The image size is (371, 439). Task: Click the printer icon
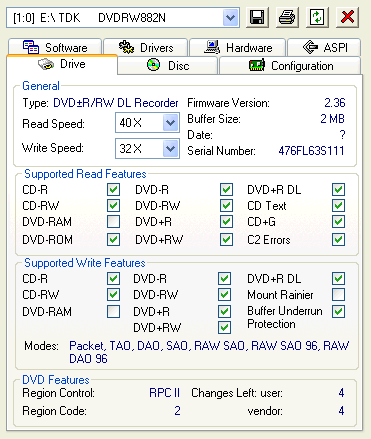(x=287, y=17)
